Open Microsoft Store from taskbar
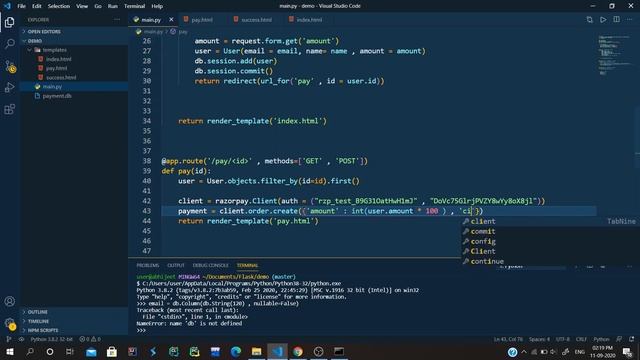 [111, 351]
